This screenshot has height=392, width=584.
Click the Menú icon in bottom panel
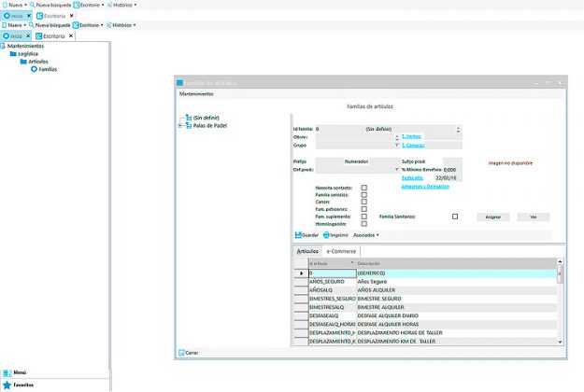click(x=7, y=372)
